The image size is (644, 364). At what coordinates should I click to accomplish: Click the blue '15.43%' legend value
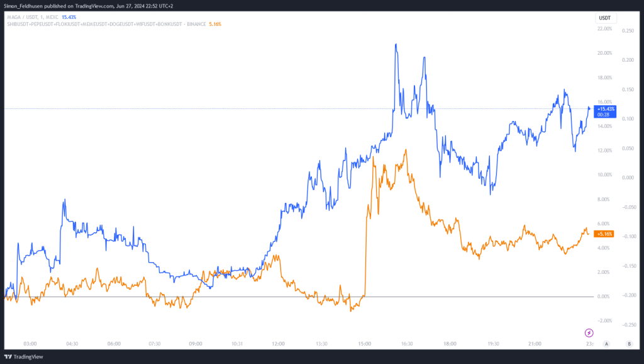[69, 17]
